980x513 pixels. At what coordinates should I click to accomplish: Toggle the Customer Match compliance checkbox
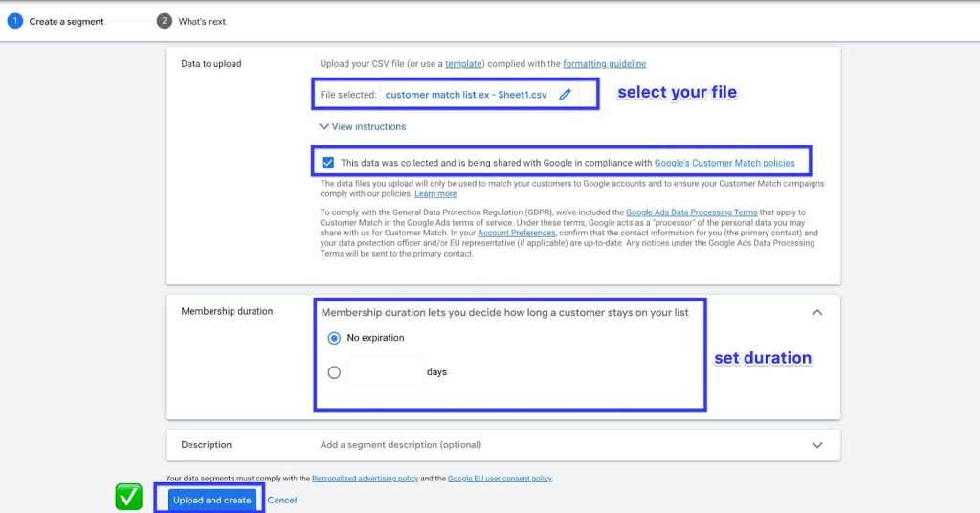click(x=328, y=163)
